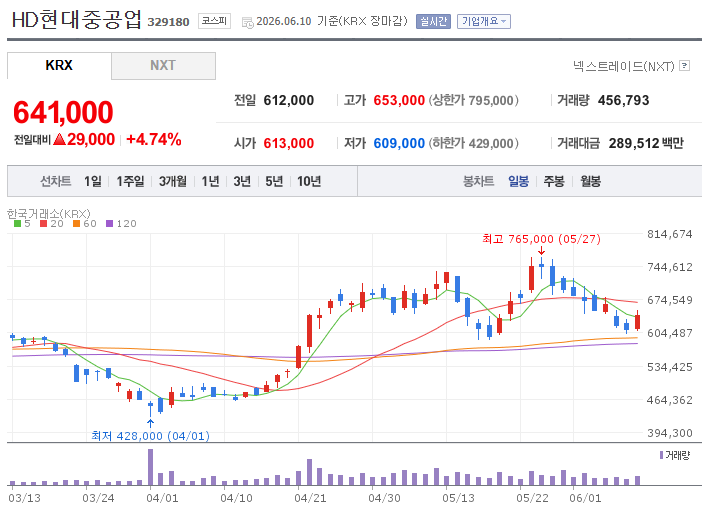Click the 하한가 429,000 text

tap(474, 143)
